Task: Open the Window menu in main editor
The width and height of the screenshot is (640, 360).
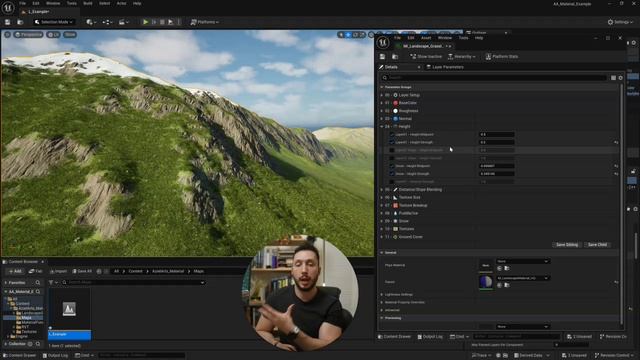Action: [53, 3]
